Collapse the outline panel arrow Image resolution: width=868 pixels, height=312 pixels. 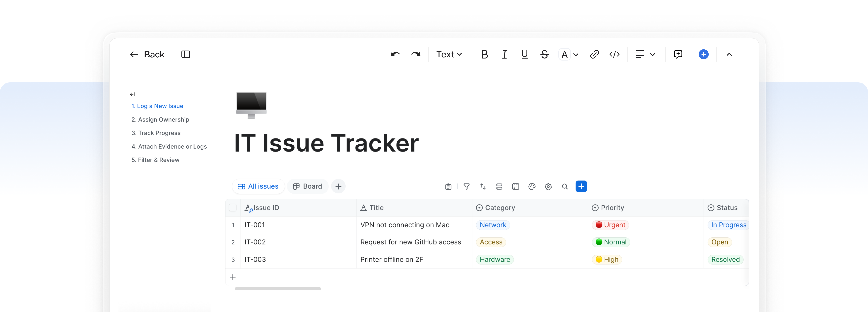pyautogui.click(x=132, y=94)
